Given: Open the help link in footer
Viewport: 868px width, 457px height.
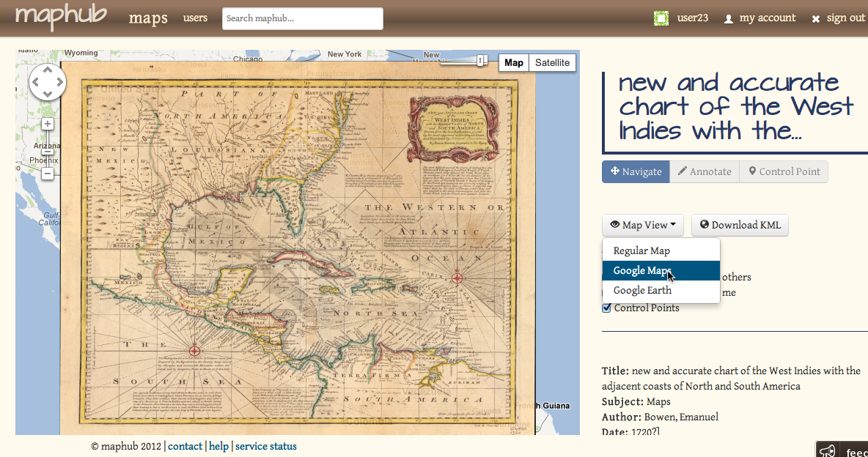Looking at the screenshot, I should click(x=218, y=446).
